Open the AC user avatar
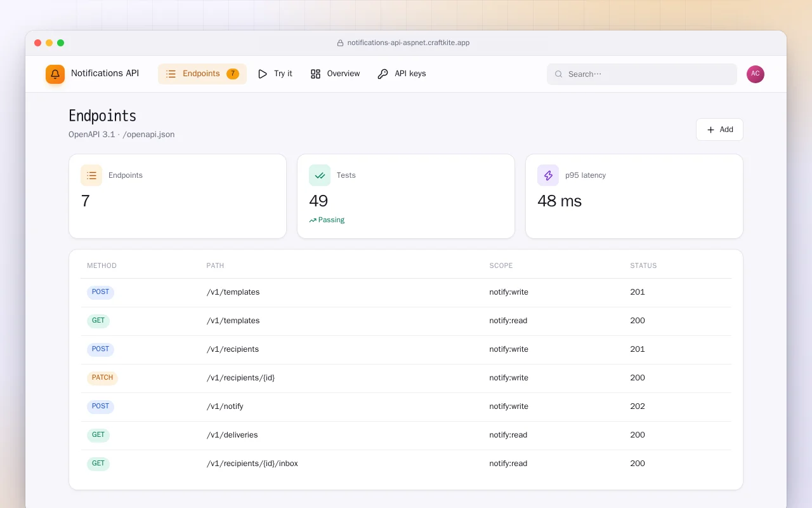The image size is (812, 508). (756, 74)
